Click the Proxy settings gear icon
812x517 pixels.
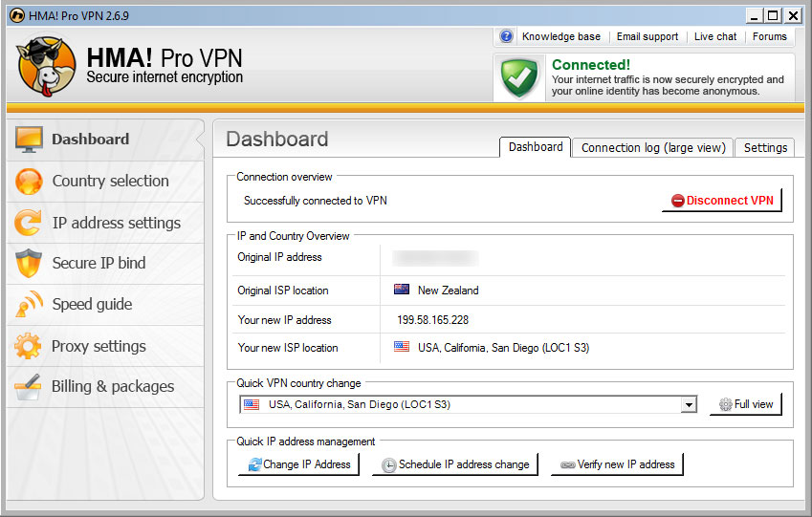pos(28,346)
